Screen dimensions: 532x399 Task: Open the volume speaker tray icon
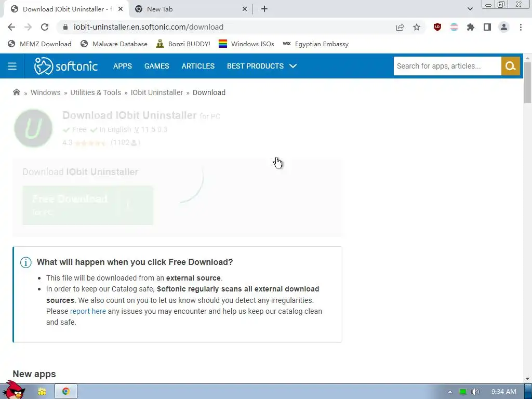475,392
